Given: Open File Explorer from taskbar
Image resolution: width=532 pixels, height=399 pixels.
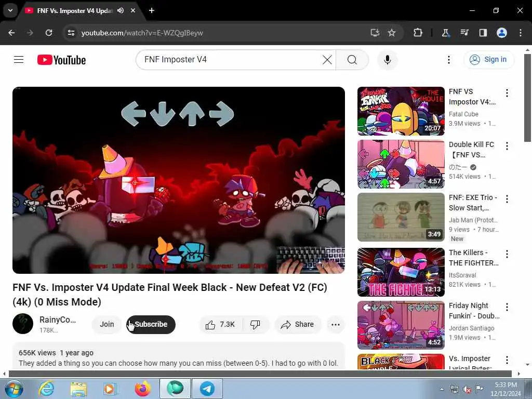Looking at the screenshot, I should [79, 389].
